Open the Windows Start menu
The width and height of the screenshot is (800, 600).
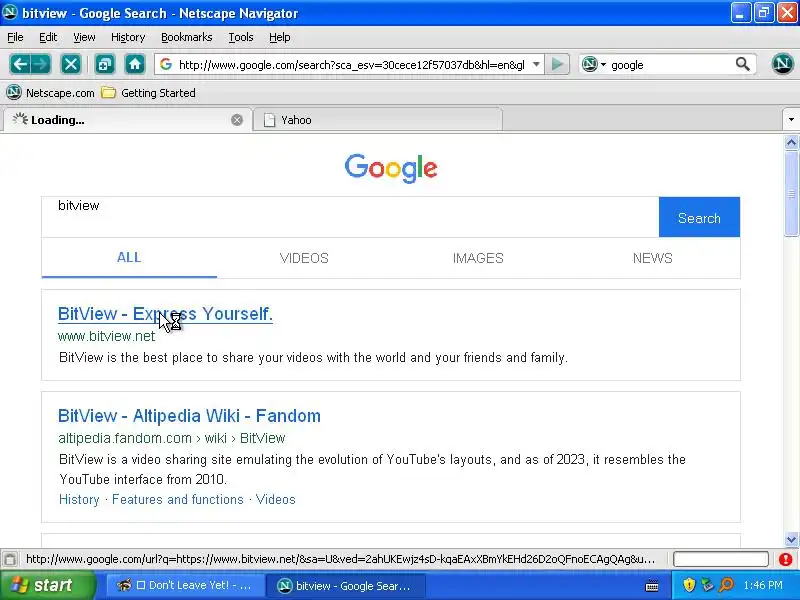point(47,585)
